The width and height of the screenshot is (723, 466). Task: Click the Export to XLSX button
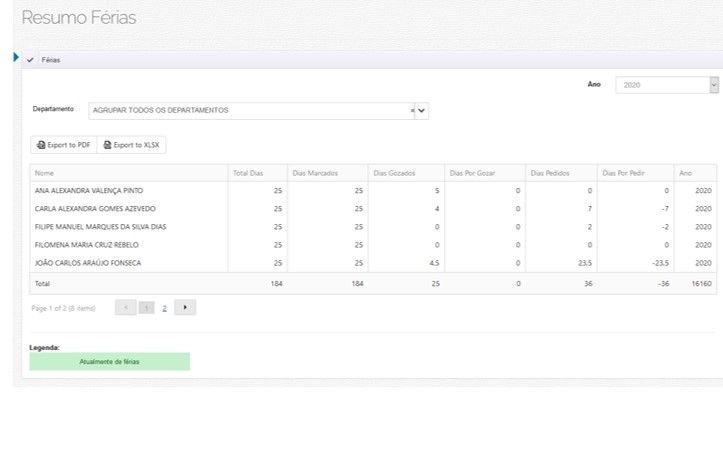131,145
